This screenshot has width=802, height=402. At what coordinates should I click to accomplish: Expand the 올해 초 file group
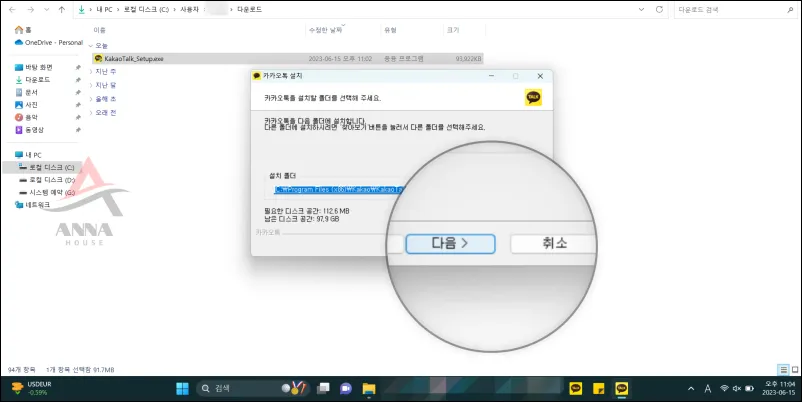[91, 99]
